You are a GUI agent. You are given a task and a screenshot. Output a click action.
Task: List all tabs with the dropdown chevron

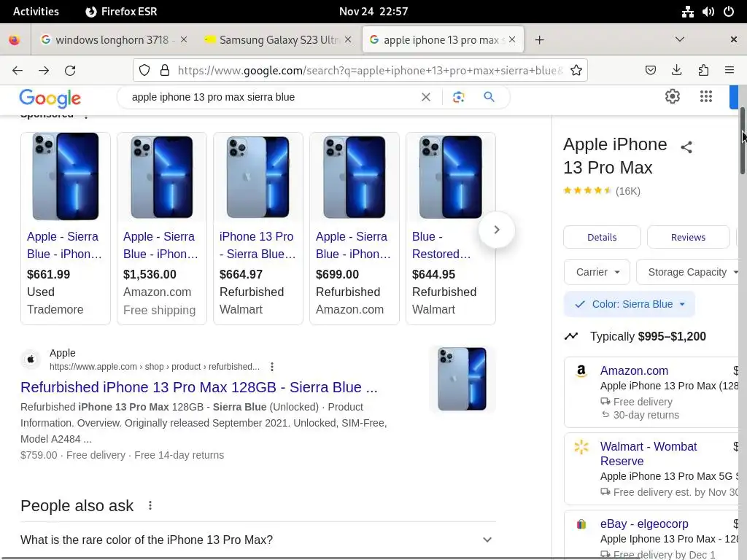[680, 39]
